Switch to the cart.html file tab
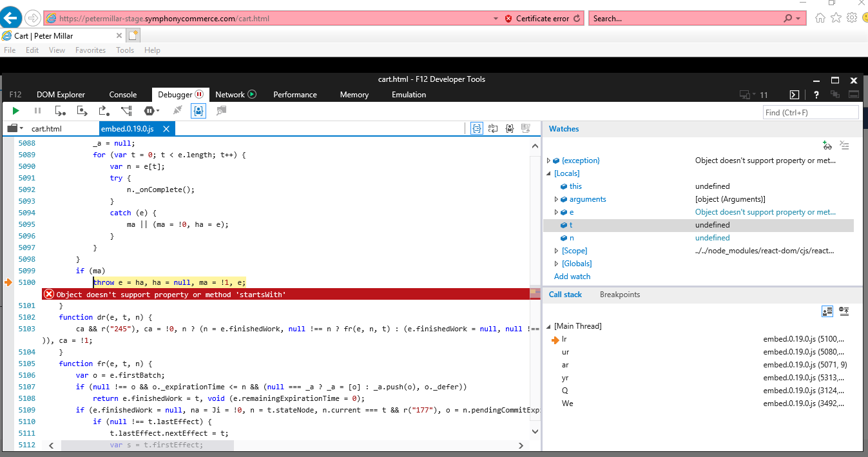Viewport: 868px width, 457px height. [46, 129]
